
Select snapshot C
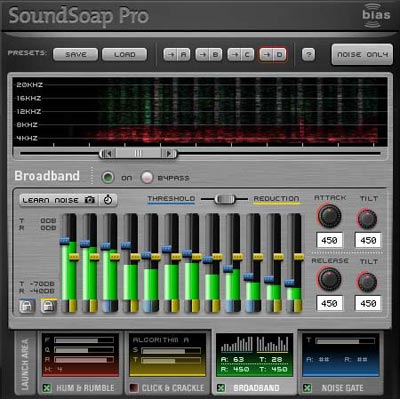pos(247,55)
